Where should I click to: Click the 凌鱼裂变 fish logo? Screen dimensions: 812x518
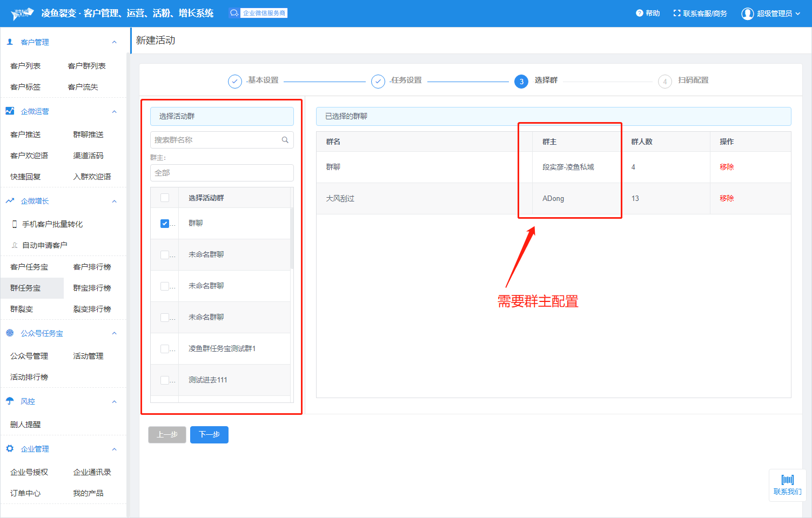[23, 14]
